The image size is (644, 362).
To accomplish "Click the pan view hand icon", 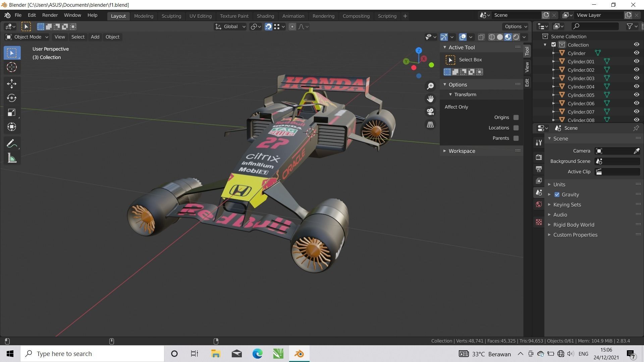I will pos(430,99).
